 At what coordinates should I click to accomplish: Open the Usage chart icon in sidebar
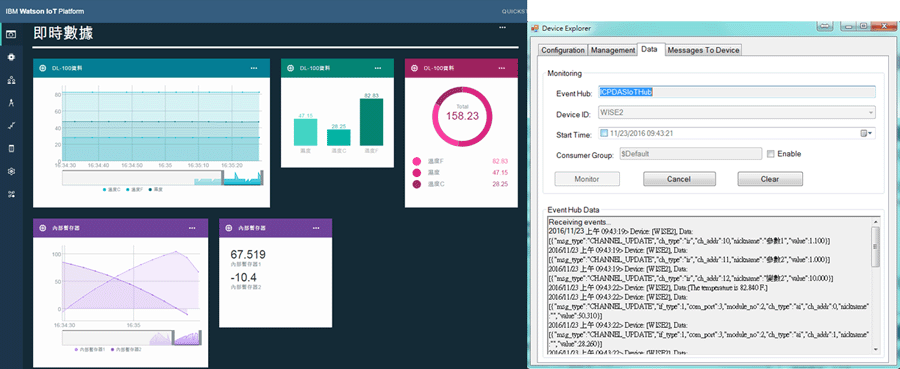(11, 126)
